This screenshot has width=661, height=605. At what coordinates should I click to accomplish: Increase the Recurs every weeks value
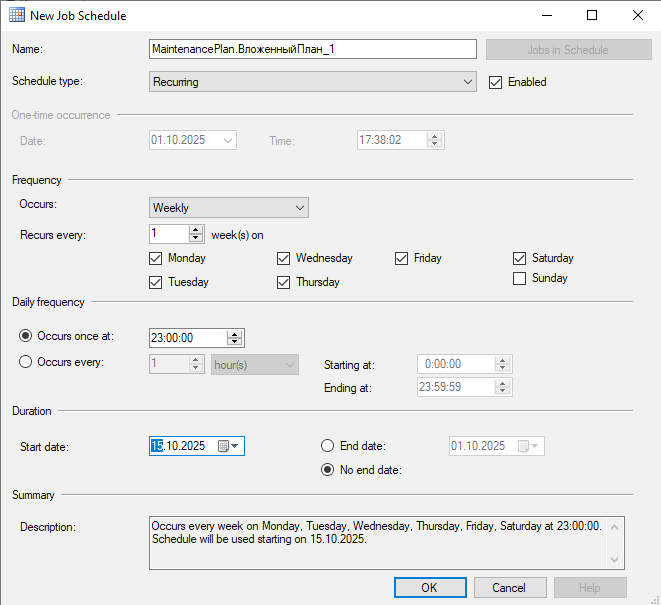195,229
